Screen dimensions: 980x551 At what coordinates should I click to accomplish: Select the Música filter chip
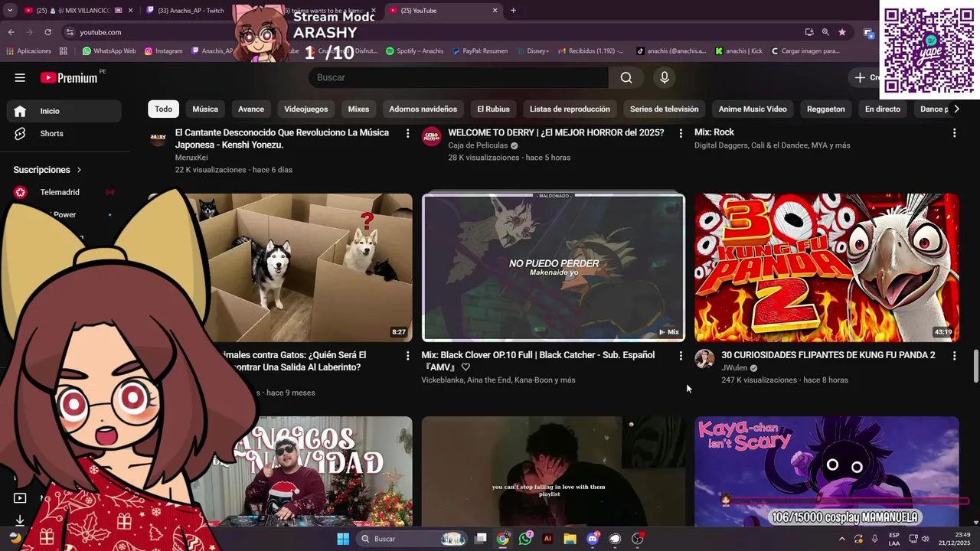click(205, 109)
